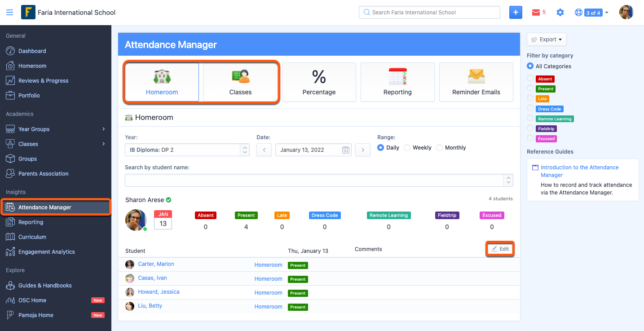Select Attendance Manager in sidebar
This screenshot has width=644, height=331.
(56, 207)
